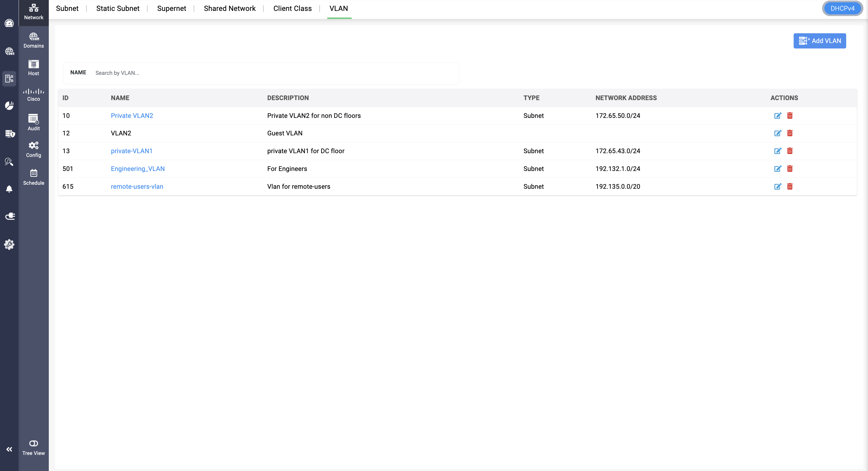Image resolution: width=868 pixels, height=471 pixels.
Task: Open the remote-users-vlan link
Action: [137, 186]
